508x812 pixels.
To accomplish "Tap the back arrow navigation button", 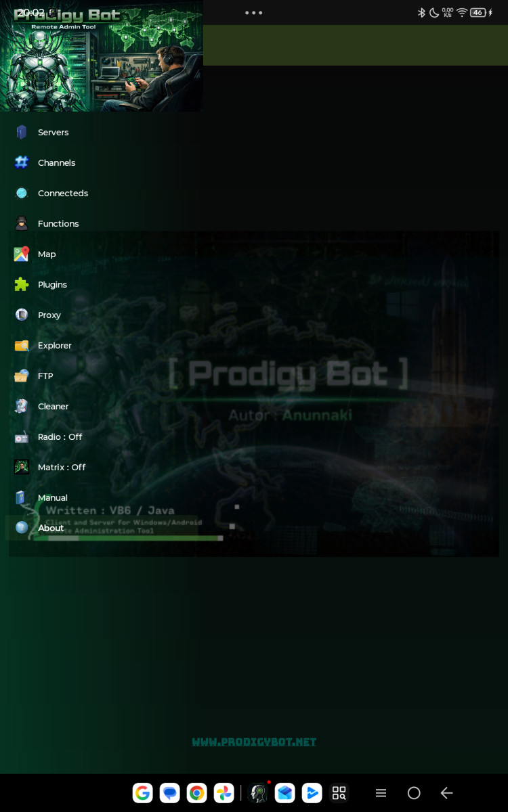I will [446, 793].
